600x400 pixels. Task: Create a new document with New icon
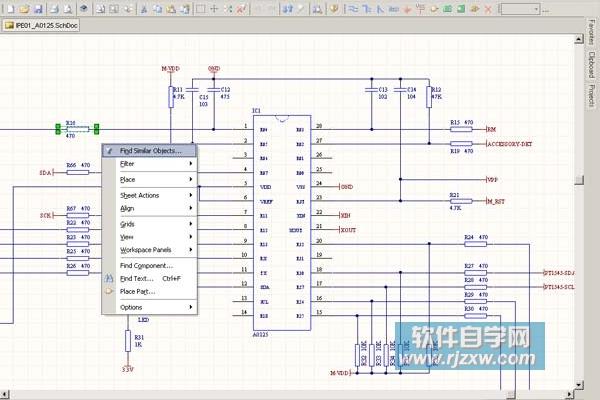(x=10, y=8)
